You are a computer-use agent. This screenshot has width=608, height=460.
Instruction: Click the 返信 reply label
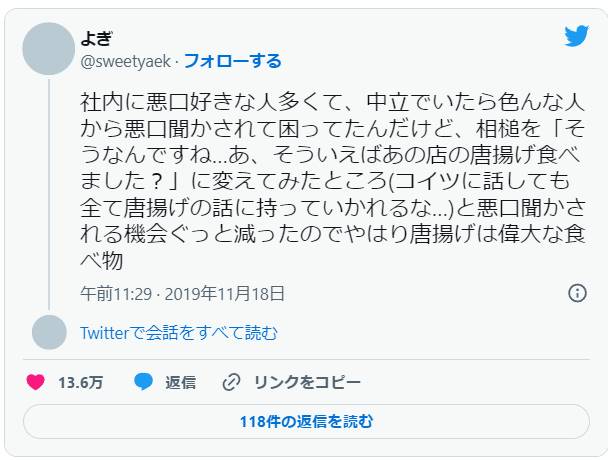180,383
